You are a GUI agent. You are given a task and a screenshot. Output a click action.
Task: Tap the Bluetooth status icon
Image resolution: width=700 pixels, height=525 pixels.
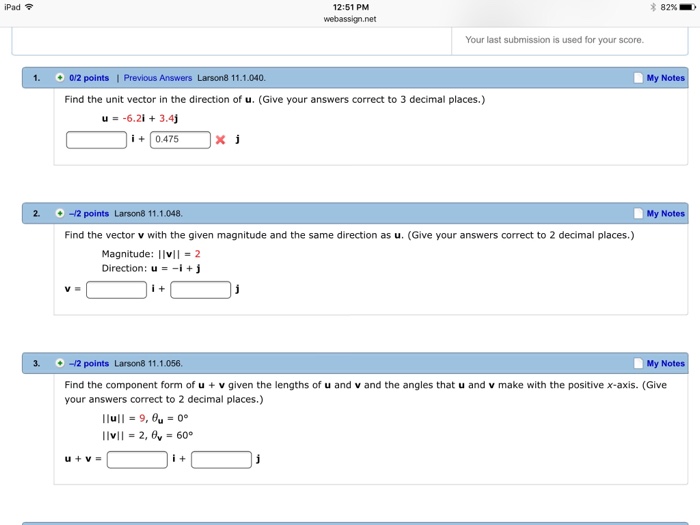tap(653, 7)
